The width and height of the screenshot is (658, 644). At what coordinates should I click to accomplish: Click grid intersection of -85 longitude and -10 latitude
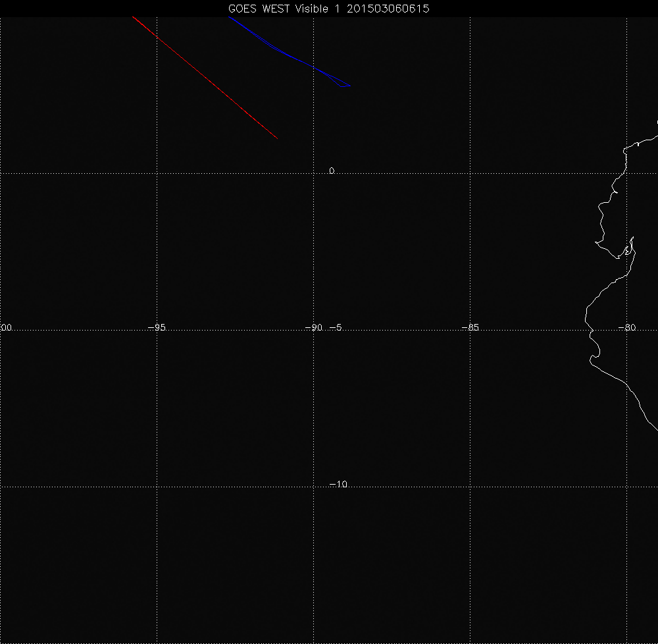[x=470, y=487]
